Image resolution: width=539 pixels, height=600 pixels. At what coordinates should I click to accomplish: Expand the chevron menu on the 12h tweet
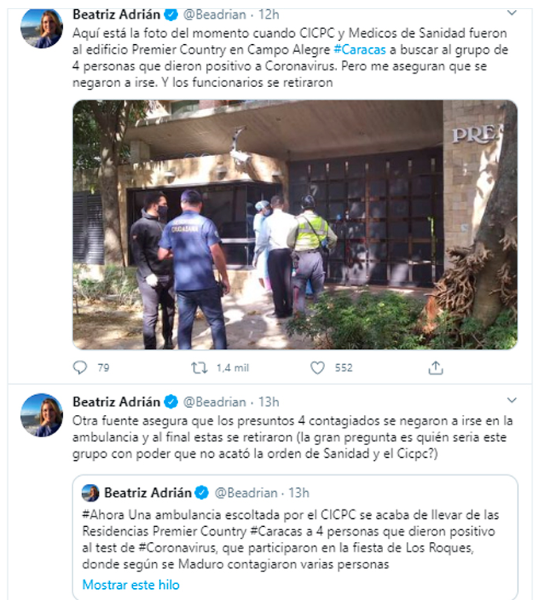coord(511,13)
